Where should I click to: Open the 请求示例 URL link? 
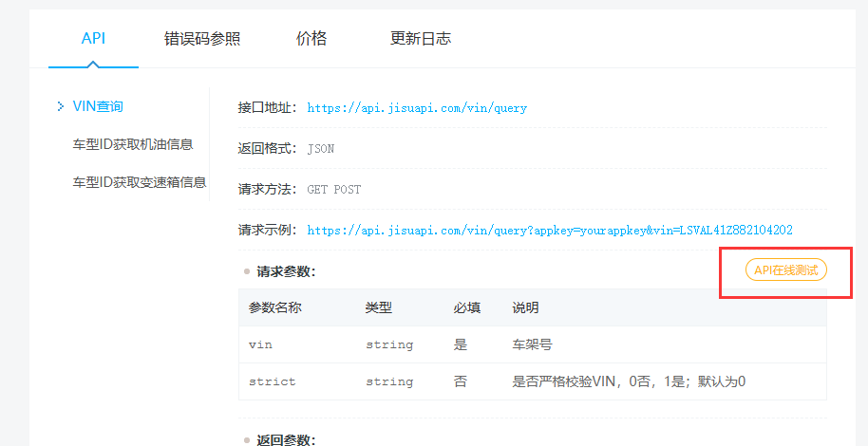tap(550, 231)
